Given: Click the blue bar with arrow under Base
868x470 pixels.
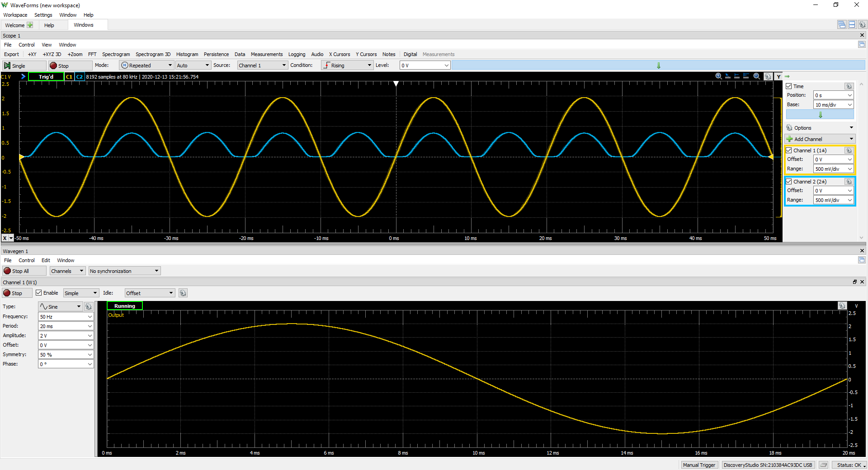Looking at the screenshot, I should [820, 115].
